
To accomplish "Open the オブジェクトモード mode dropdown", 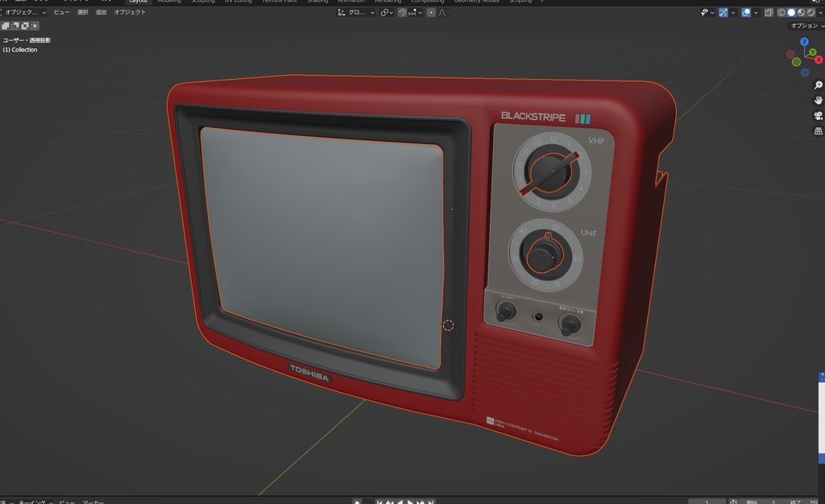I will click(x=23, y=11).
